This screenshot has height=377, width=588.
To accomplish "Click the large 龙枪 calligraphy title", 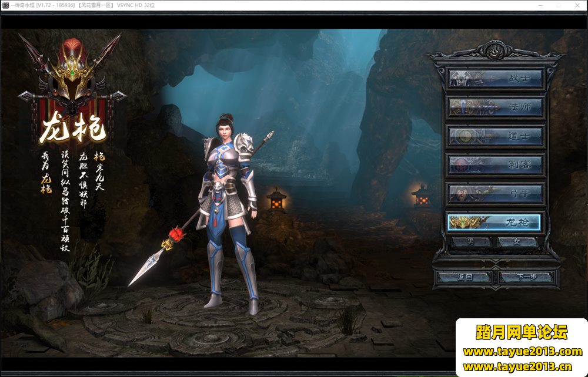I will click(x=73, y=127).
